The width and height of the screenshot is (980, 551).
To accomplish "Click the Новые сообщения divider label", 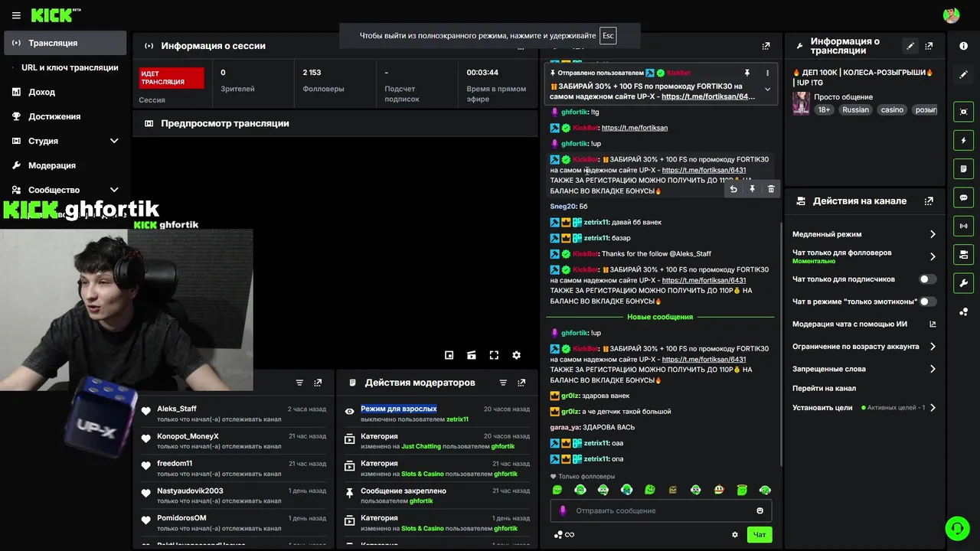I will click(x=660, y=317).
